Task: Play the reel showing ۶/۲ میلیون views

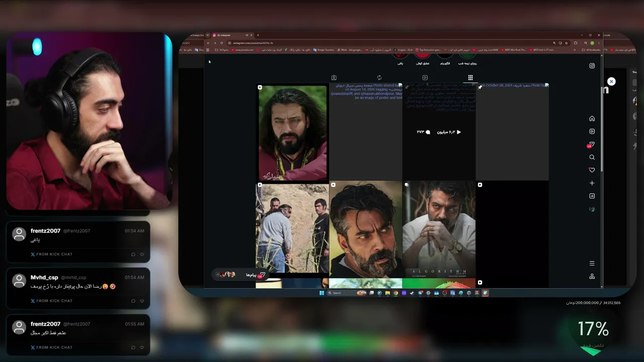Action: (x=439, y=132)
